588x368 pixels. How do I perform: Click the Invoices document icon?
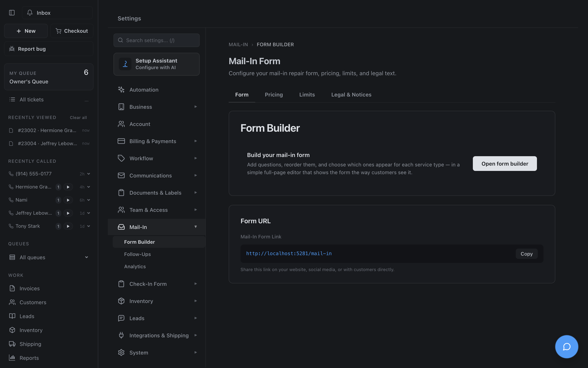pyautogui.click(x=12, y=288)
